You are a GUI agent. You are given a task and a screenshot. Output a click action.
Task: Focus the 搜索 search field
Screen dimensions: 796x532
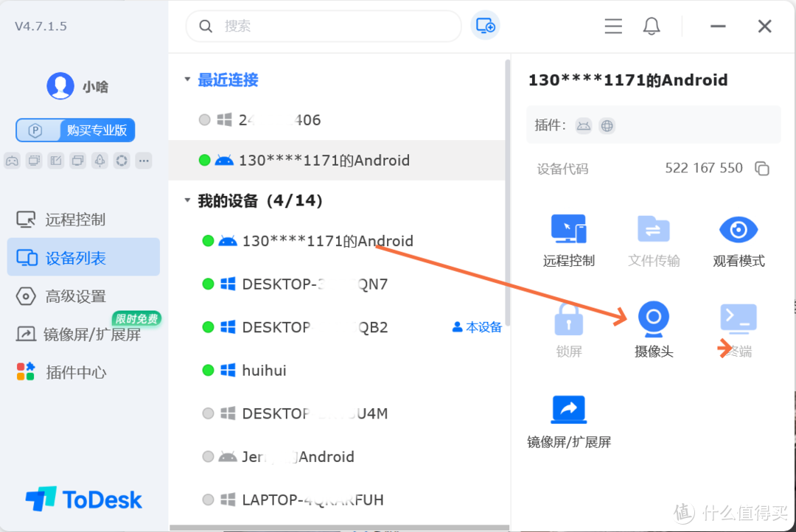324,26
